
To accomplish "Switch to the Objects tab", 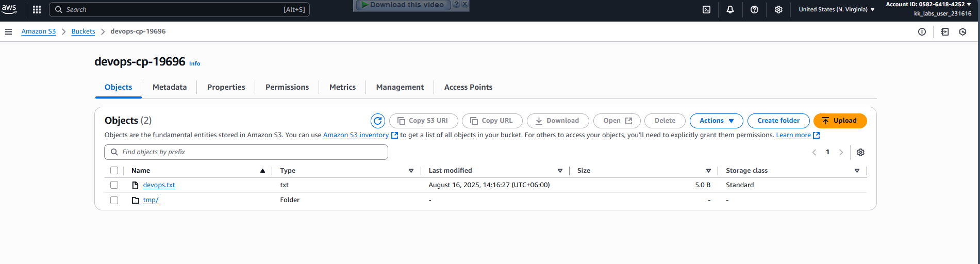I will coord(118,87).
